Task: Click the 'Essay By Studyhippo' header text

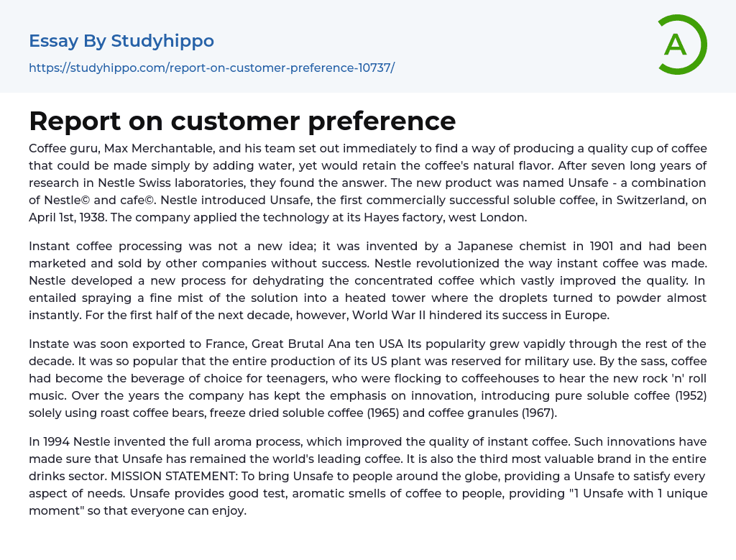Action: [x=121, y=41]
